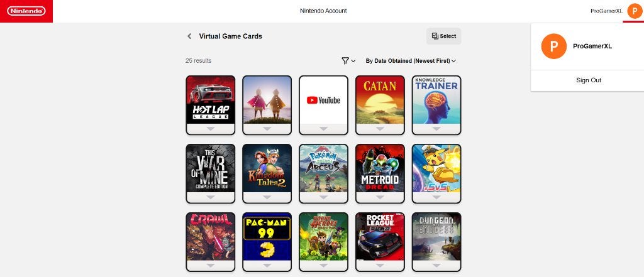Click the 25 results count text
Viewport: 644px width, 277px height.
click(198, 61)
